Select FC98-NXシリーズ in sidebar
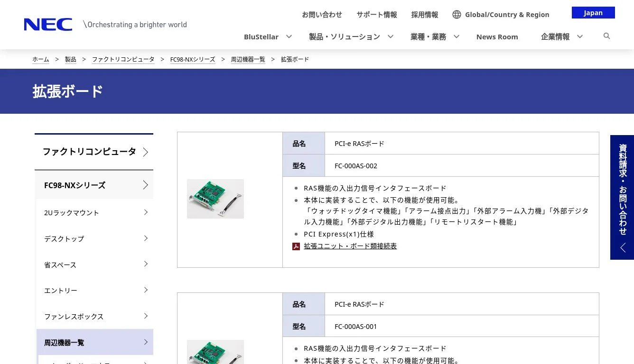The image size is (634, 364). point(94,185)
